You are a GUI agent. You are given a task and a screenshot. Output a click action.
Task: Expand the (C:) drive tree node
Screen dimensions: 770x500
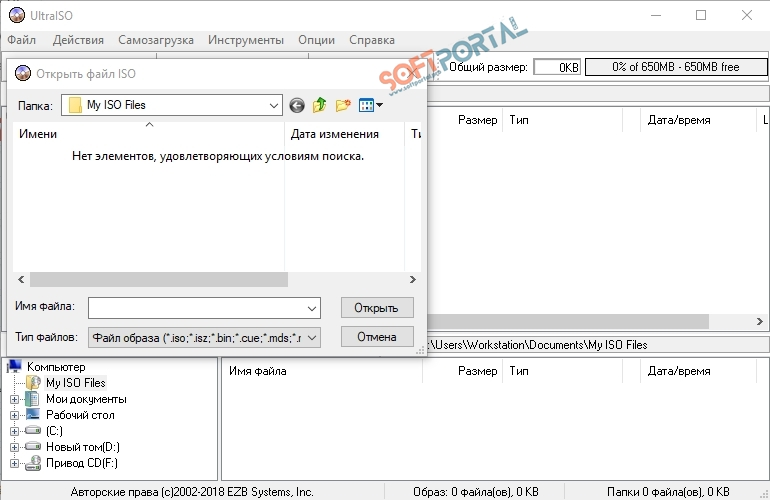14,431
